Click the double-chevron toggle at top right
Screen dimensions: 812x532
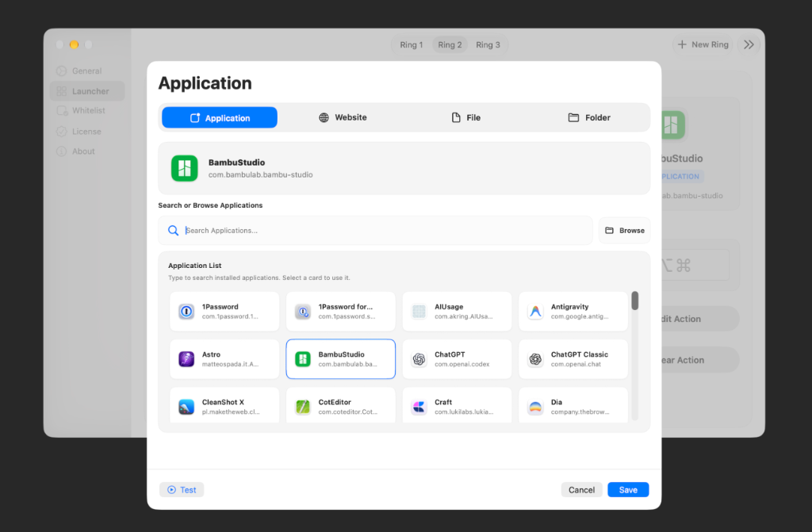pos(749,44)
